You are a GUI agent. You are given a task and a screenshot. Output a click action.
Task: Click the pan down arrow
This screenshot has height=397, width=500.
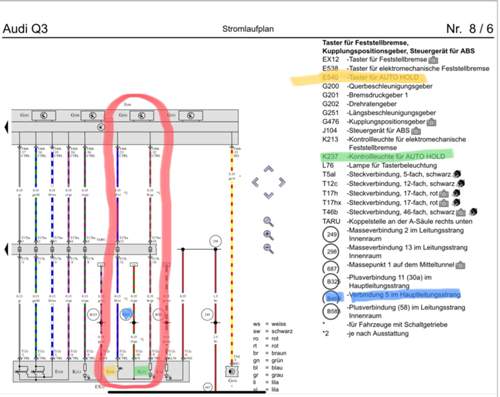coord(269,195)
